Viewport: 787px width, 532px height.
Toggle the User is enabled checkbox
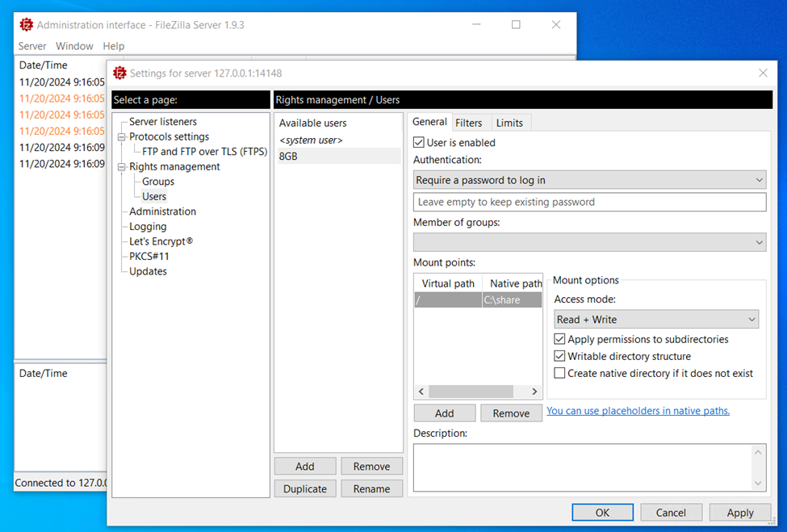point(419,143)
